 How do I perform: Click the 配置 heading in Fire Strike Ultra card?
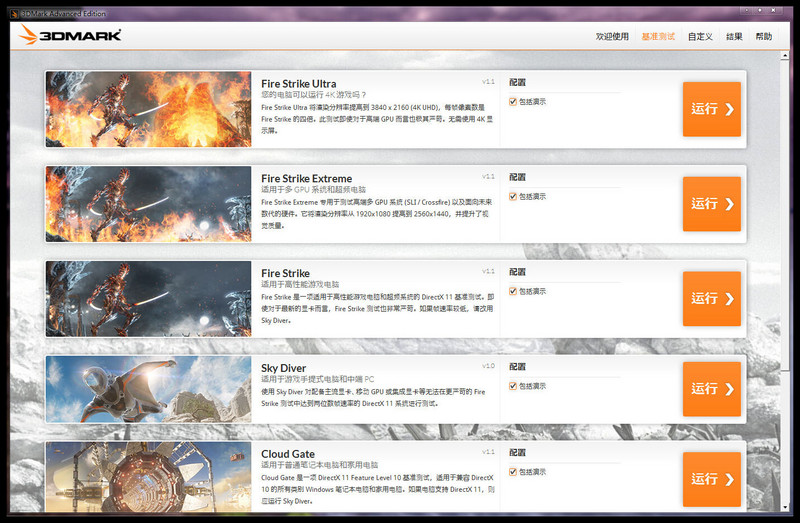(x=517, y=82)
